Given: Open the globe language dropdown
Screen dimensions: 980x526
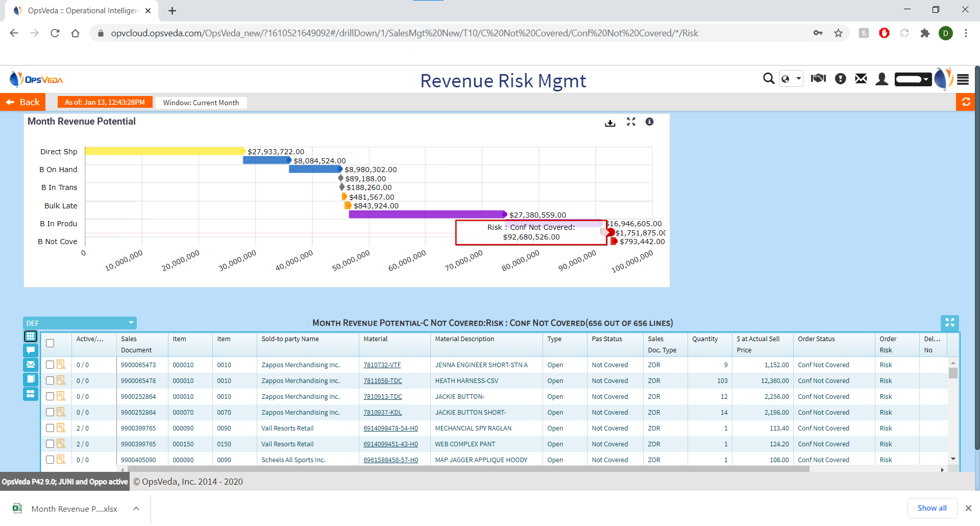Looking at the screenshot, I should 791,79.
